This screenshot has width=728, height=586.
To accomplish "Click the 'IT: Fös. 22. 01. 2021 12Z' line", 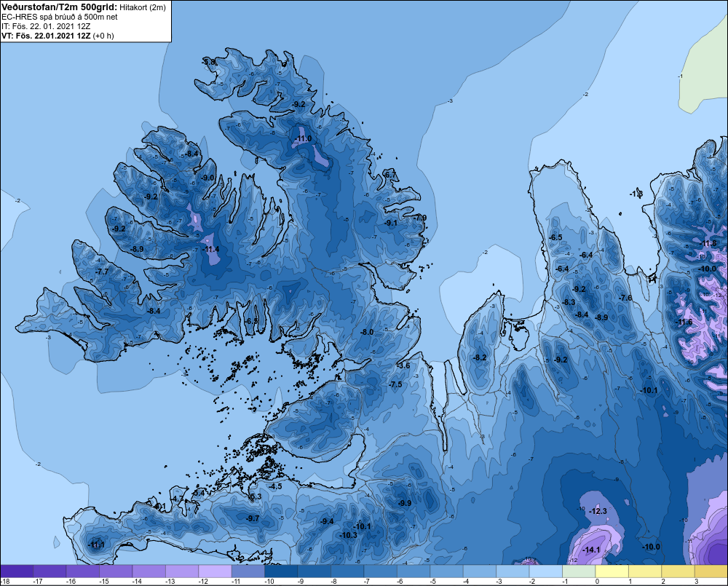I will click(x=46, y=26).
